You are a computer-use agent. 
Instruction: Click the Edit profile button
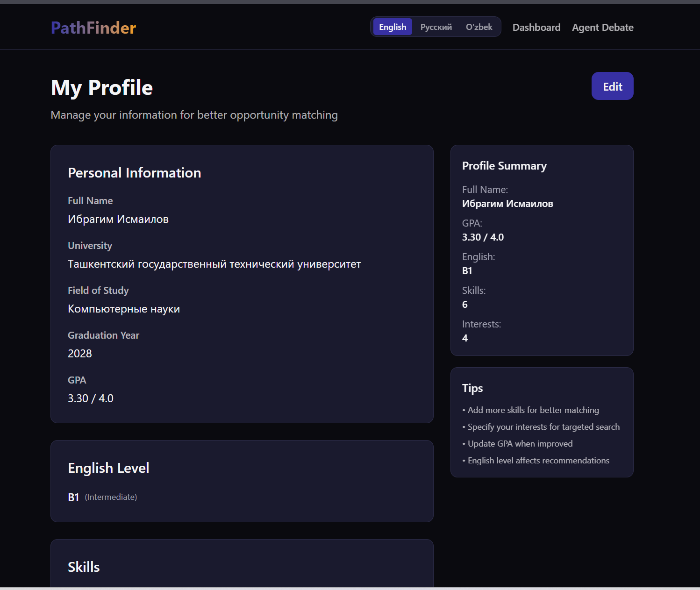click(613, 86)
